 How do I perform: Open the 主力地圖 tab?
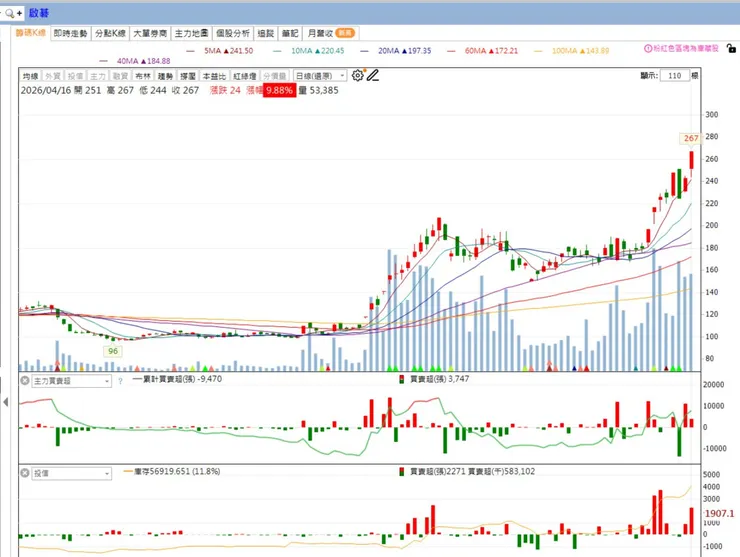191,33
